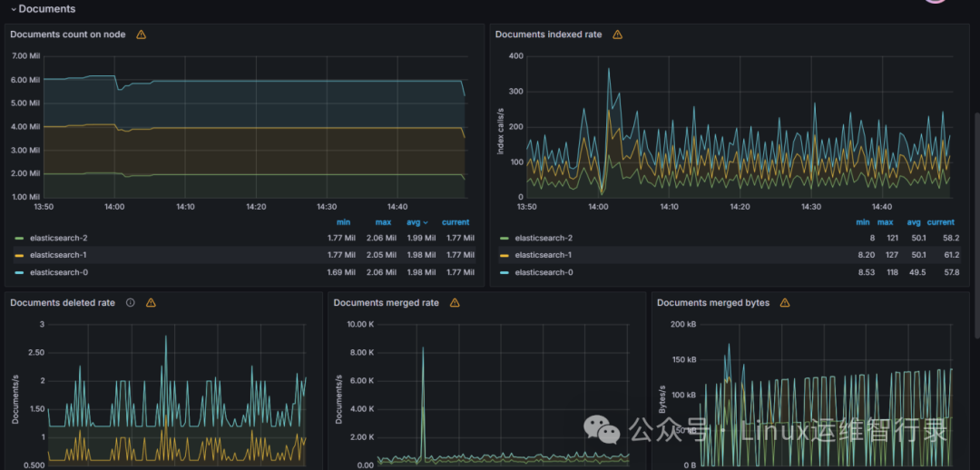Sort indexed rate legend by current
The width and height of the screenshot is (980, 470).
[x=940, y=222]
